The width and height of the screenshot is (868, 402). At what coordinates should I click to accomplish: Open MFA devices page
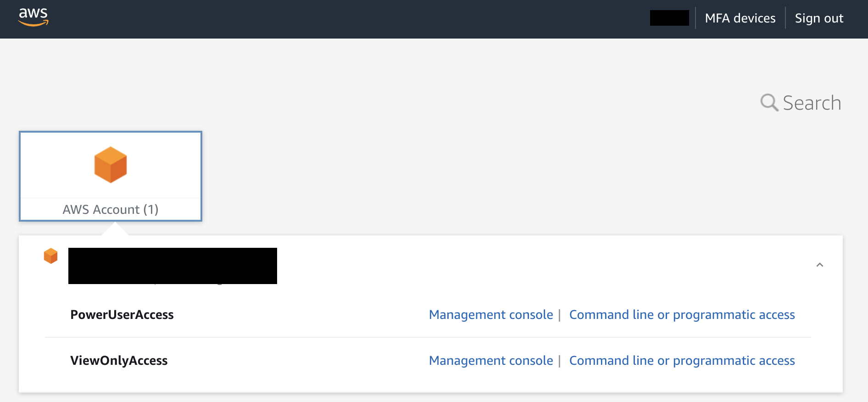740,18
